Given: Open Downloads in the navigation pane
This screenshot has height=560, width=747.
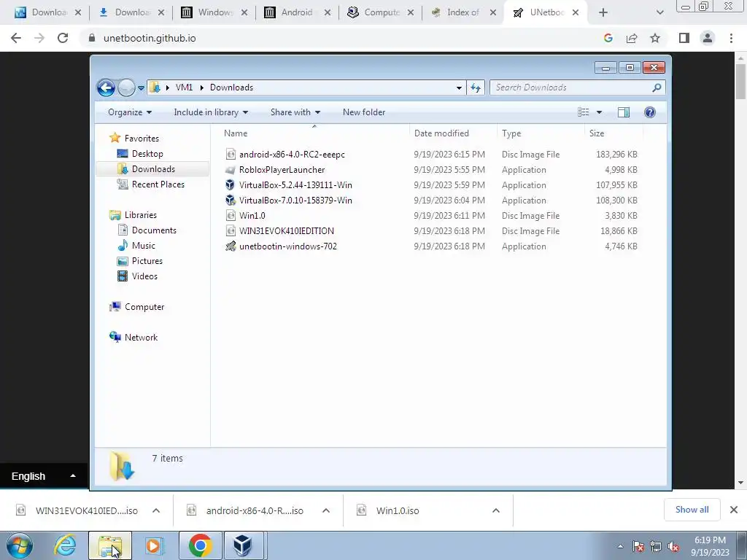Looking at the screenshot, I should point(153,169).
